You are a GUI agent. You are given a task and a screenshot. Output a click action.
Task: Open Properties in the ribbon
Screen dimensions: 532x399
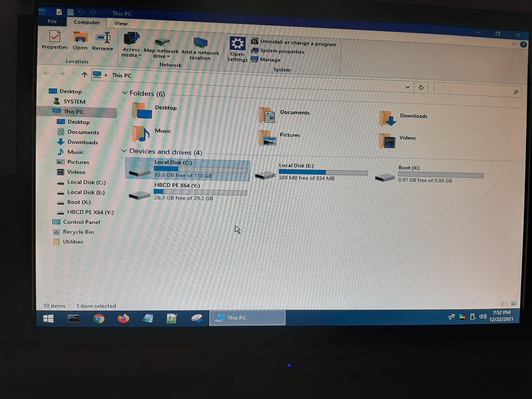coord(55,40)
